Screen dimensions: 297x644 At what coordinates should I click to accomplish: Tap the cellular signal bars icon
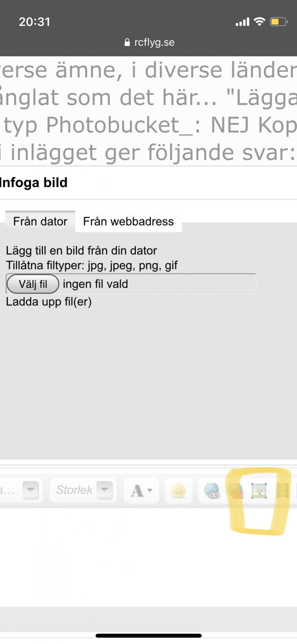click(x=242, y=22)
